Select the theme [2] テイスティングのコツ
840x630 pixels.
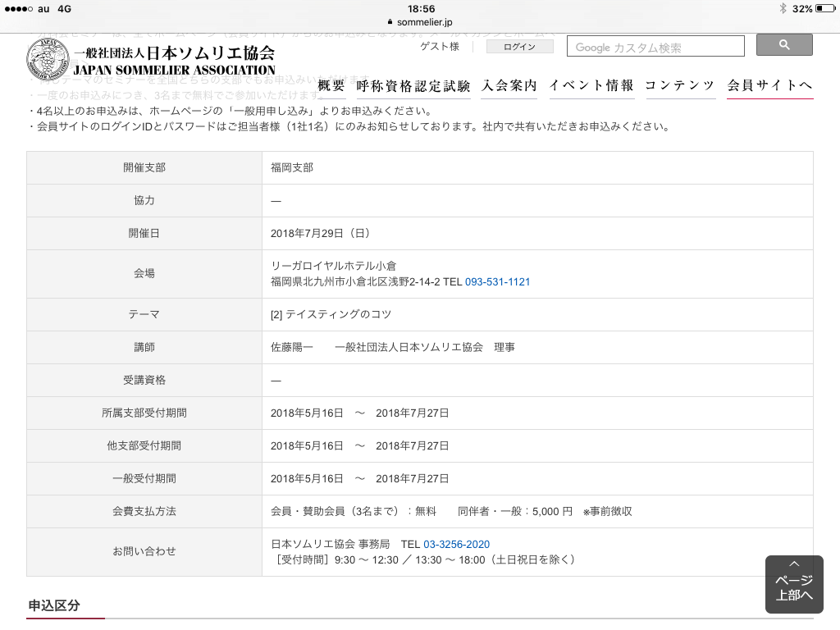click(331, 314)
